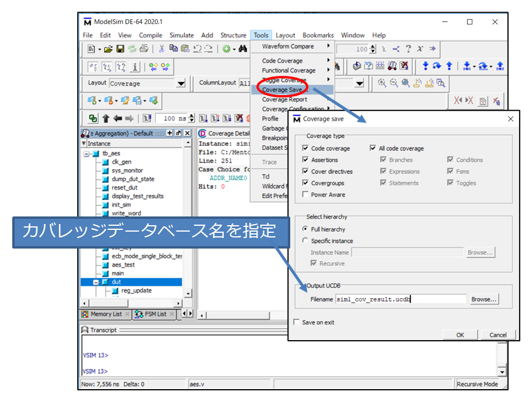Open the Compile menu
This screenshot has height=402, width=532.
(150, 35)
